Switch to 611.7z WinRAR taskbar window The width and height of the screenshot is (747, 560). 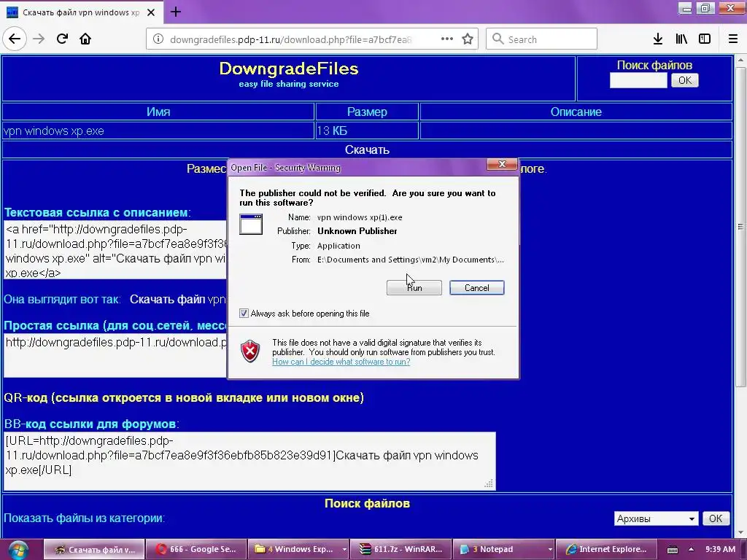pyautogui.click(x=402, y=550)
